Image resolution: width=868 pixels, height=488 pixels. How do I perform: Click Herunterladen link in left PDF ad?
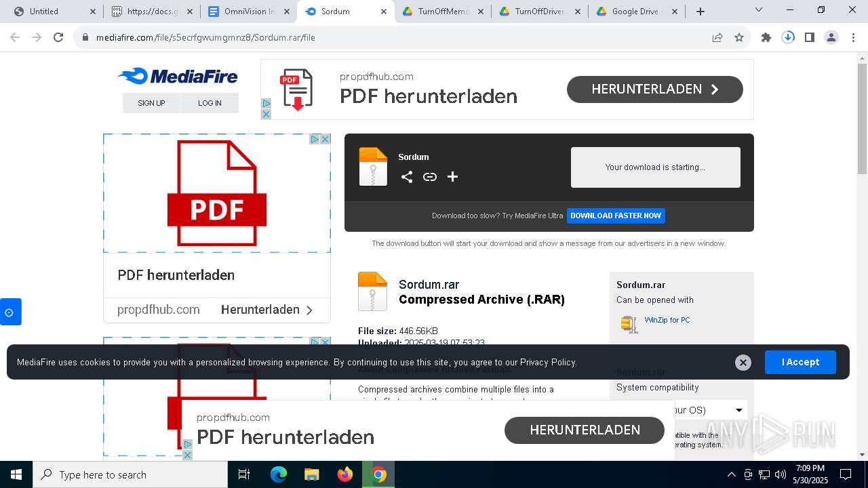tap(267, 310)
